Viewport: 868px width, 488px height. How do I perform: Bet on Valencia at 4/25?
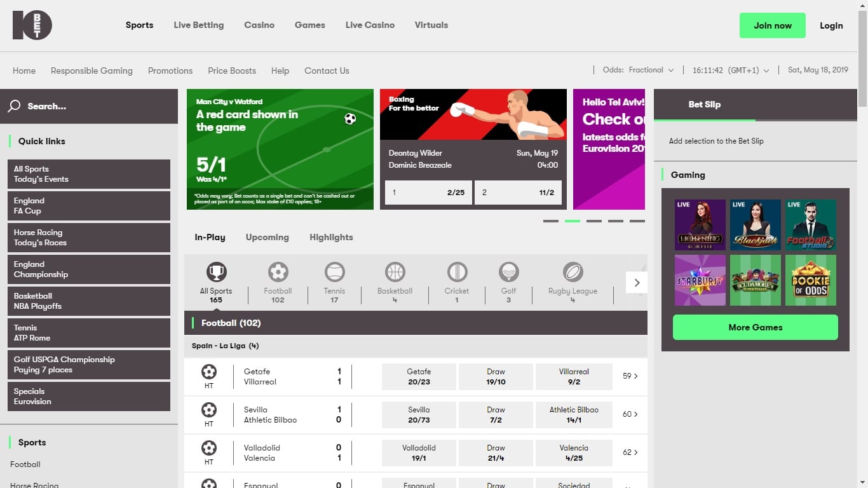[x=574, y=453]
